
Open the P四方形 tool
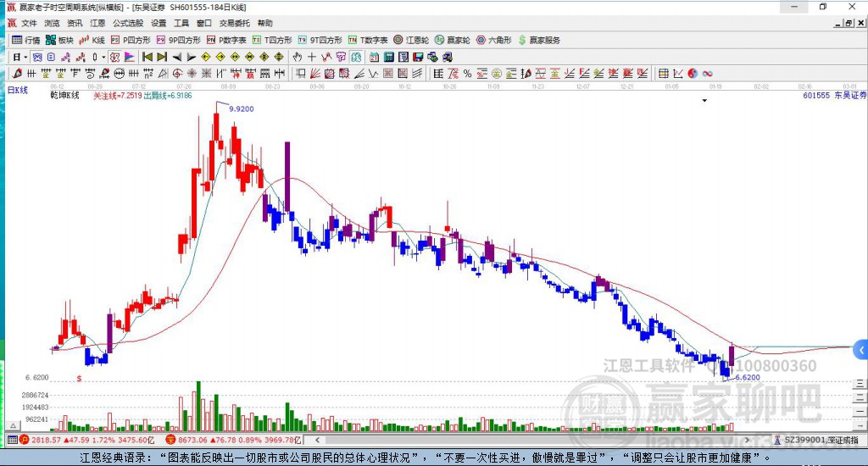pos(131,40)
